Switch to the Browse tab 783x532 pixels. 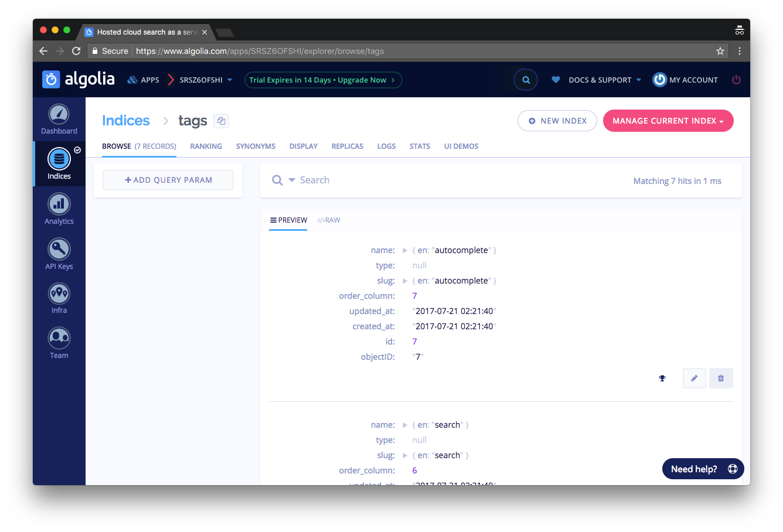click(139, 146)
